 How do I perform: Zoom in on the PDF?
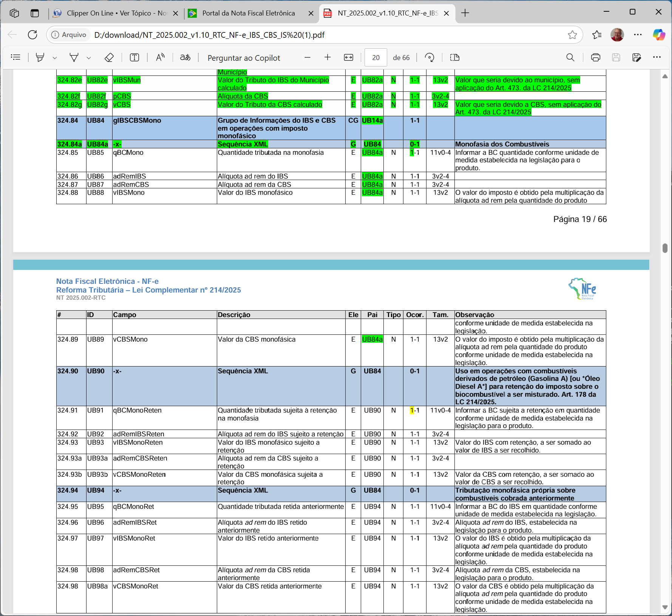tap(328, 57)
